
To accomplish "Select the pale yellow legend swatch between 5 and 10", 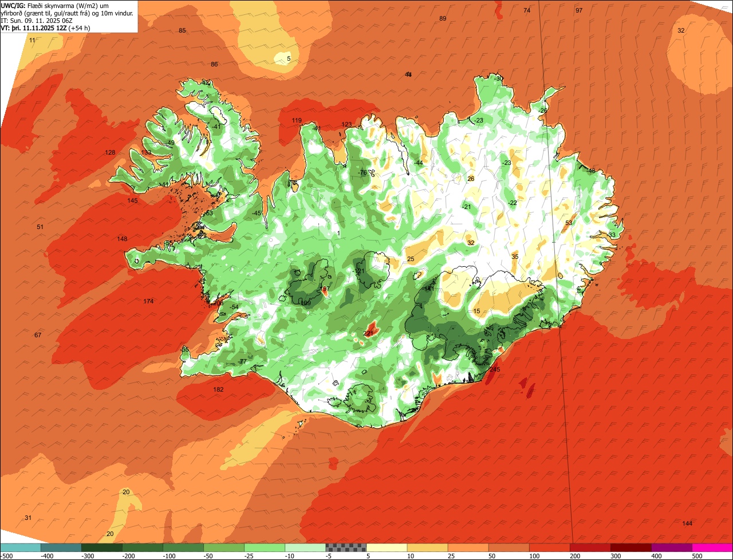I will click(x=387, y=547).
